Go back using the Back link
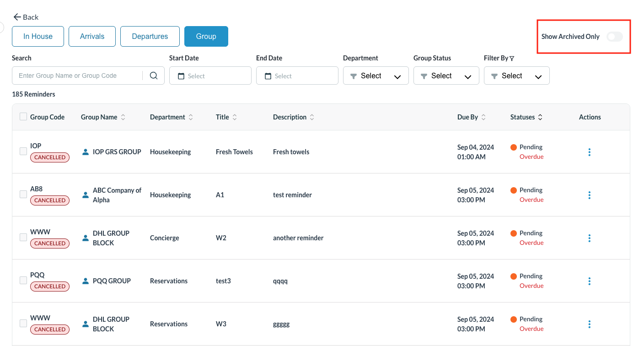The width and height of the screenshot is (644, 346). tap(26, 17)
